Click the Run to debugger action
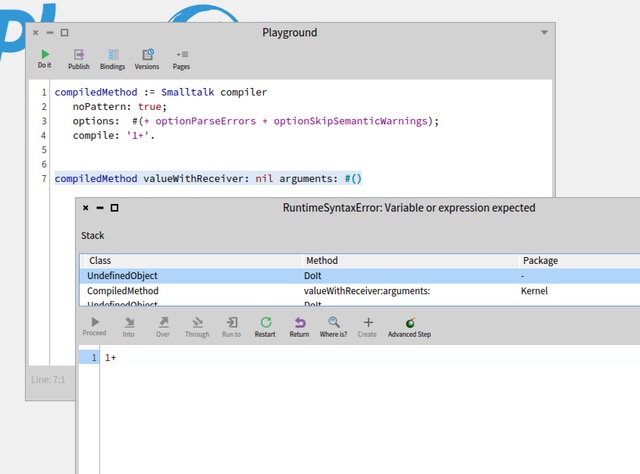The image size is (640, 474). [231, 327]
